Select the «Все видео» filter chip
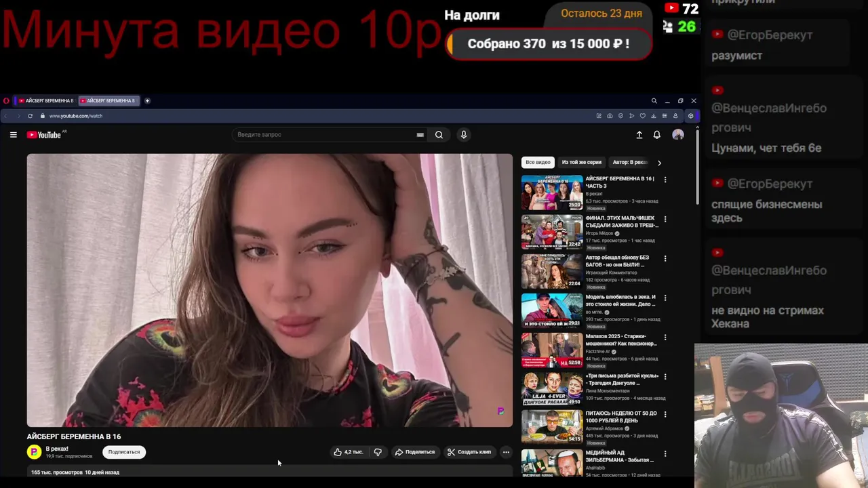Viewport: 868px width, 488px height. click(x=538, y=163)
